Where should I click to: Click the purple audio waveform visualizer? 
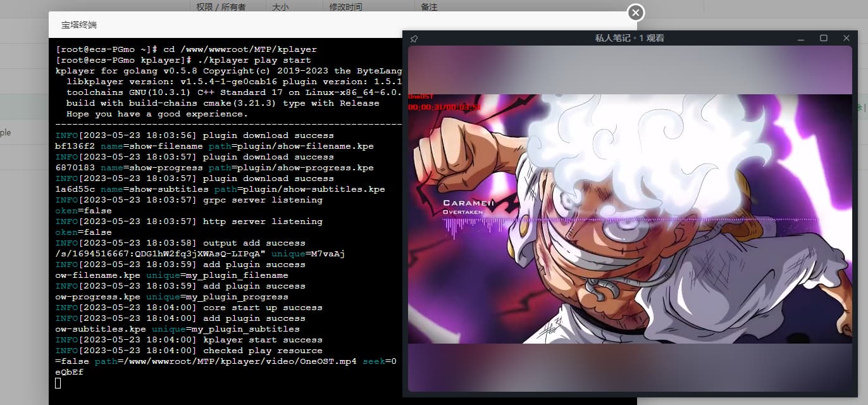tap(481, 225)
